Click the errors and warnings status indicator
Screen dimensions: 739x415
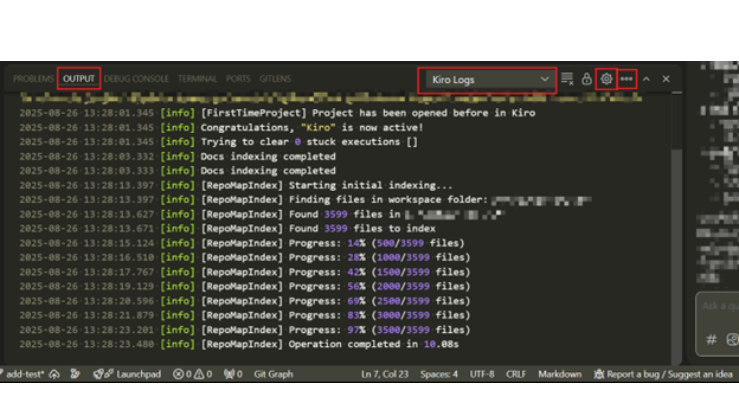[192, 374]
